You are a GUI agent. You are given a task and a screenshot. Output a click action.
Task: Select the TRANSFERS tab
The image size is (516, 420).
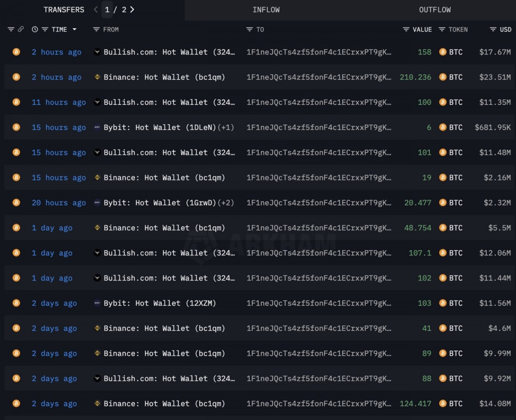(64, 10)
